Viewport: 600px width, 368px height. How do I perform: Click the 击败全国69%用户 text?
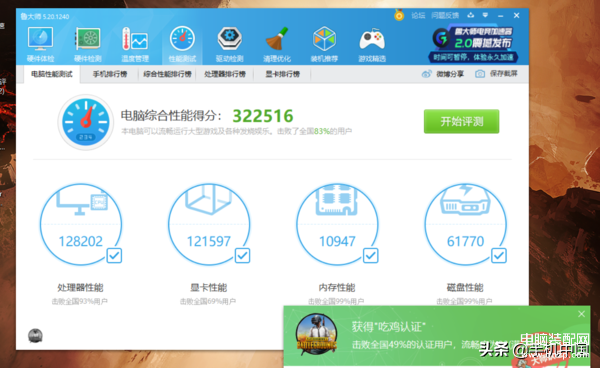tap(208, 301)
